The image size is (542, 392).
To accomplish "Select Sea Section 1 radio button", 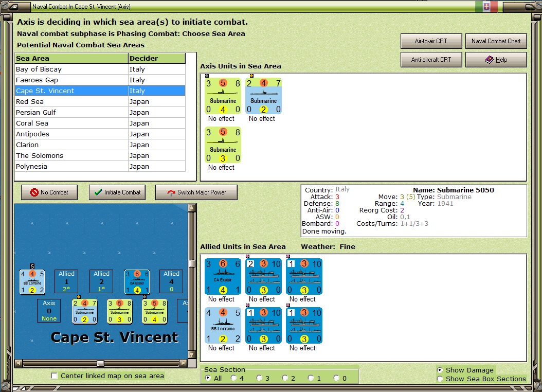I will pyautogui.click(x=311, y=378).
